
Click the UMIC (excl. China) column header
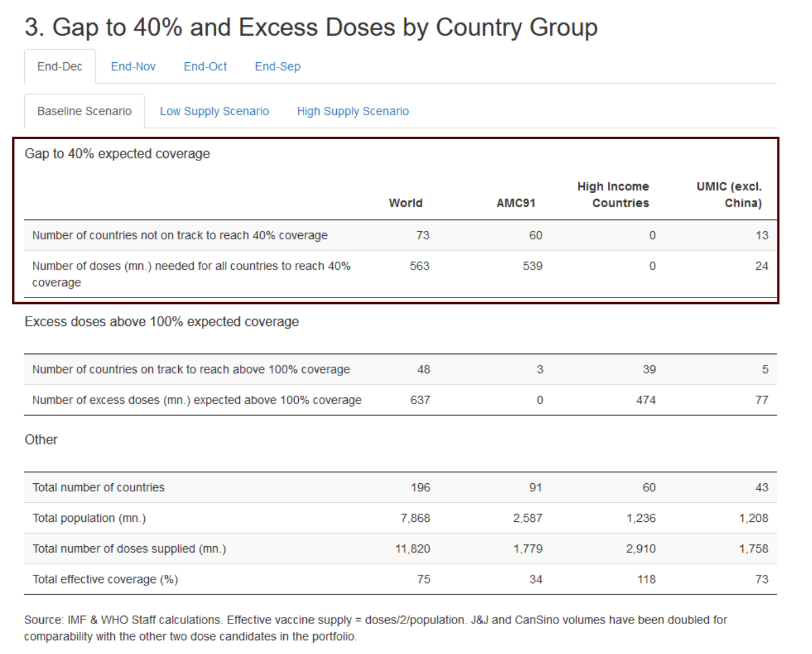(x=729, y=195)
